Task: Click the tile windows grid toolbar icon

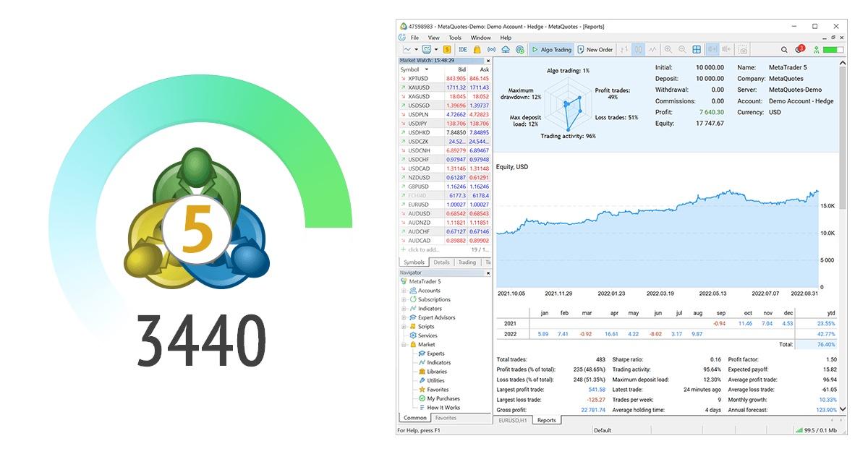Action: pyautogui.click(x=697, y=50)
